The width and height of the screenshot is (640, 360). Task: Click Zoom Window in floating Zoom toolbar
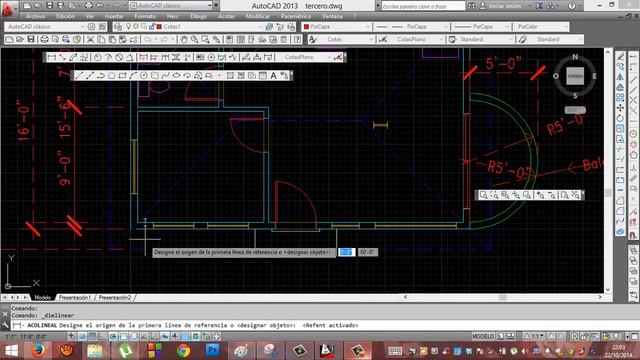click(483, 195)
